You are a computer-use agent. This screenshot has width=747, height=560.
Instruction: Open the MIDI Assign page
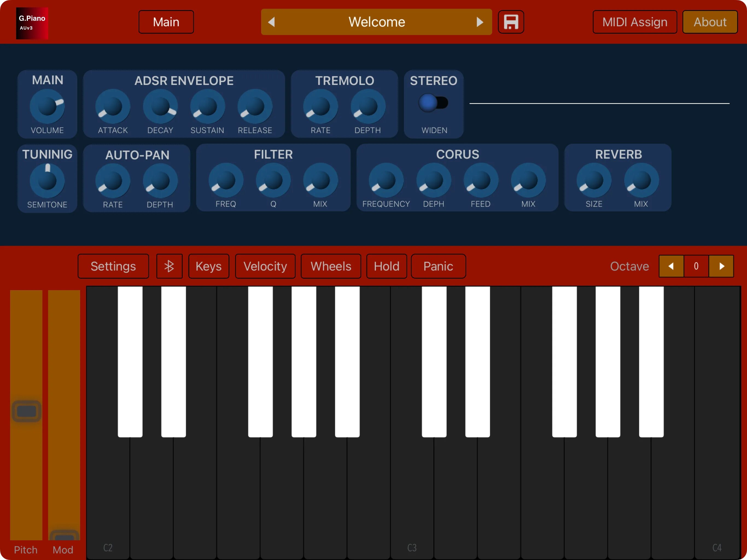point(635,22)
